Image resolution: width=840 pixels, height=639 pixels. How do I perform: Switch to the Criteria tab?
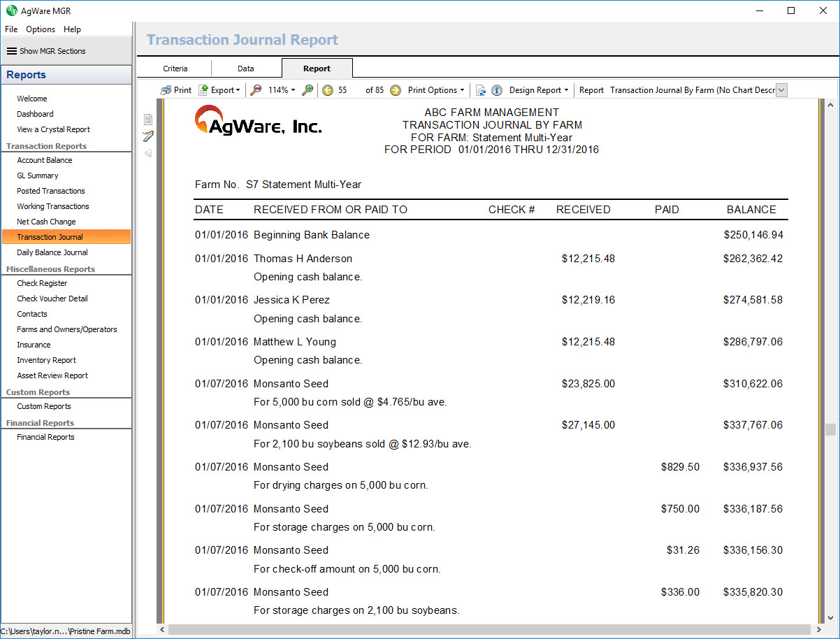175,69
